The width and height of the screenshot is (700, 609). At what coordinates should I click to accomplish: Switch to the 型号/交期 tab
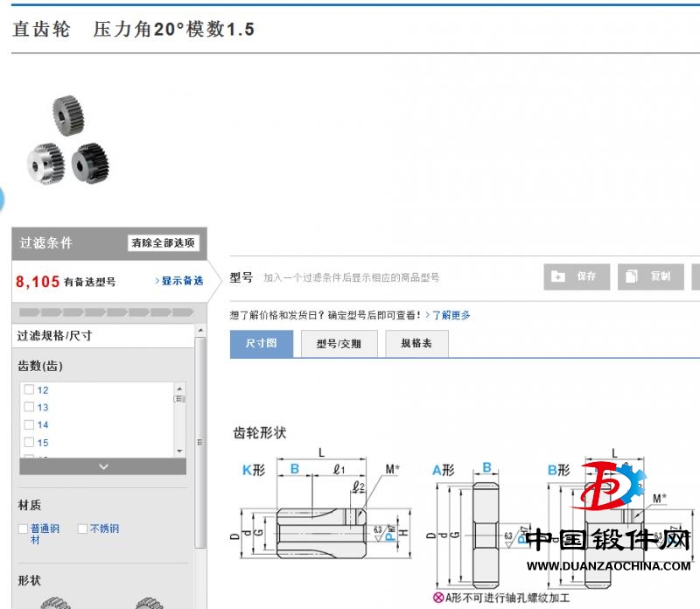338,344
